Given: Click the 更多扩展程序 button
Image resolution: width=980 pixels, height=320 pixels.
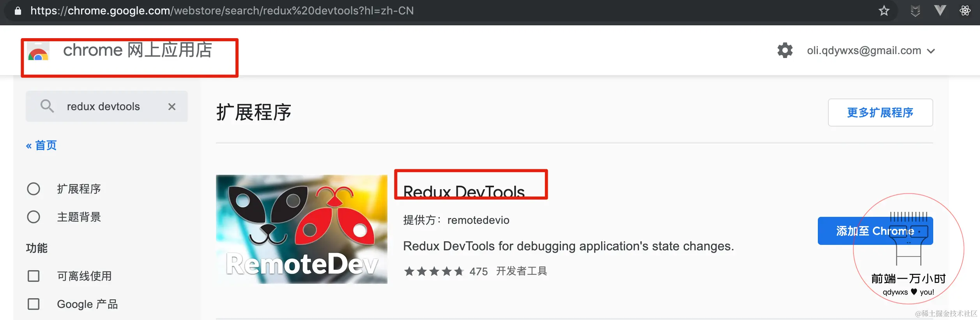Looking at the screenshot, I should tap(880, 113).
